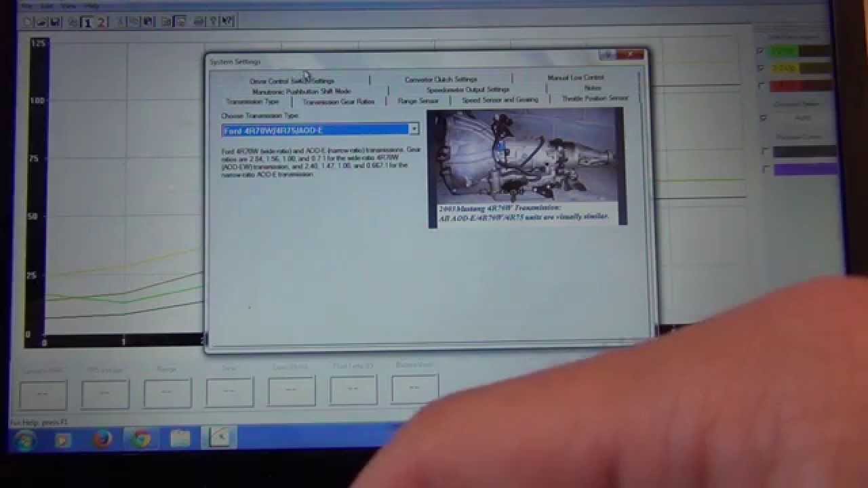Switch to the Transmission Gear Ratios tab
The height and width of the screenshot is (488, 868).
pos(338,102)
